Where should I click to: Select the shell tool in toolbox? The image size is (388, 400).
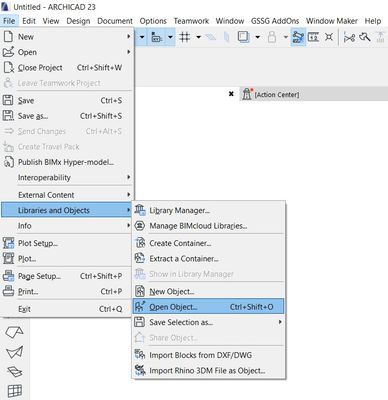(x=15, y=332)
